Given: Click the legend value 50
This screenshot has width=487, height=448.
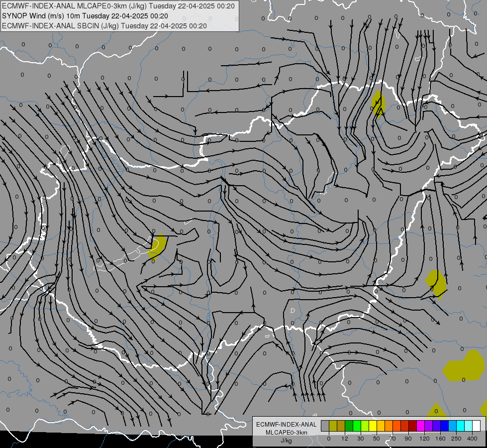Looking at the screenshot, I should pos(377,439).
